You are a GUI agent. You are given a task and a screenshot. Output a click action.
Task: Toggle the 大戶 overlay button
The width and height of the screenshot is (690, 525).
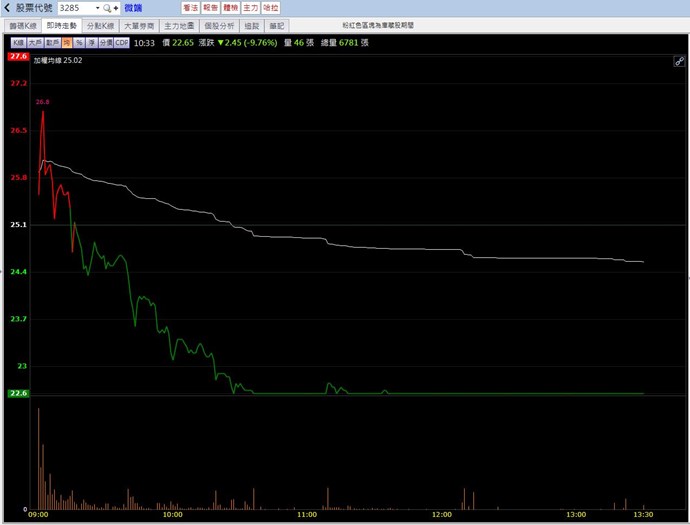[x=35, y=43]
